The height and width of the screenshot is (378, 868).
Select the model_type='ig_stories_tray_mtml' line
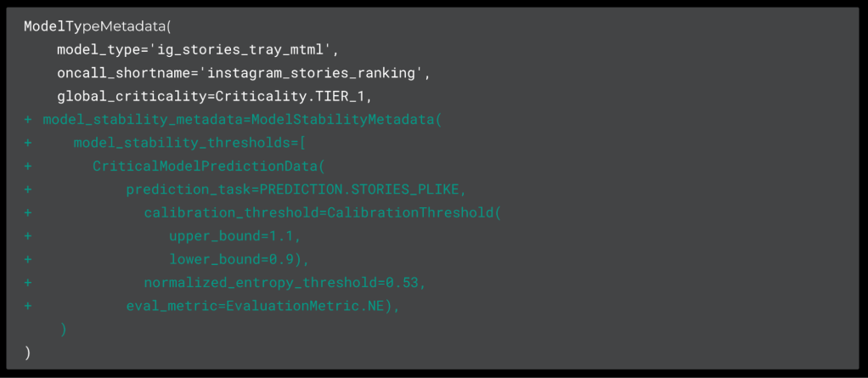[198, 50]
